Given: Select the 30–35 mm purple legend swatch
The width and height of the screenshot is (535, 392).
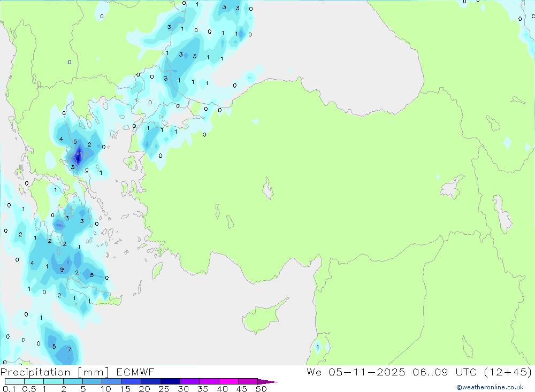Looking at the screenshot, I should click(190, 381).
